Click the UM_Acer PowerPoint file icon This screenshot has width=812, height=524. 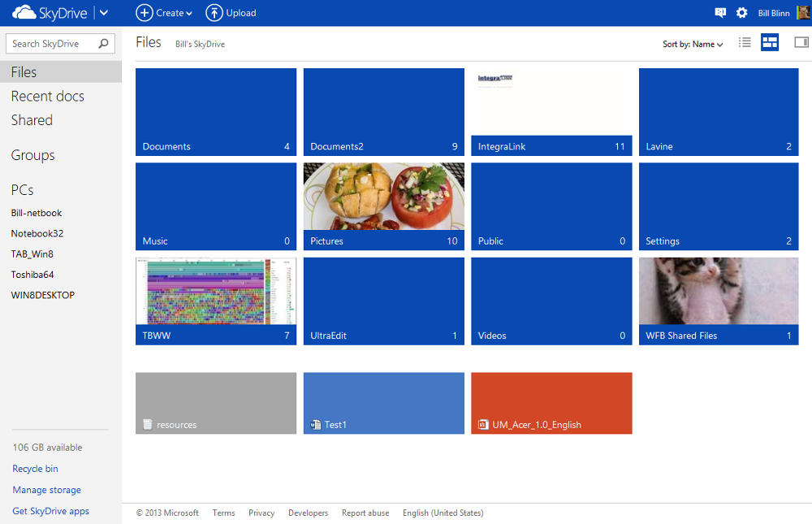coord(483,425)
